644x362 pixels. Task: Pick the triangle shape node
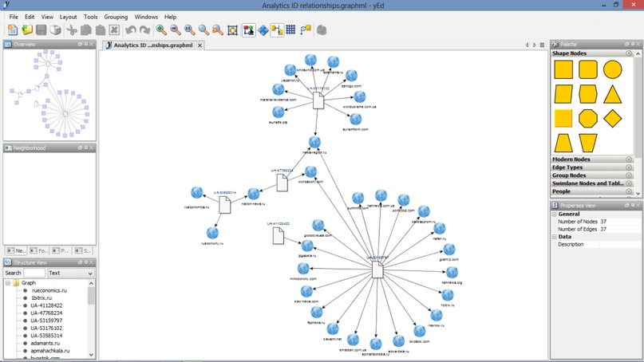(x=612, y=94)
